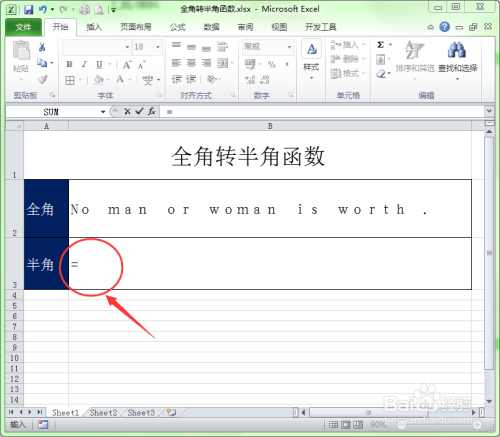Click Page Layout view icon in status bar
Screen dimensions: 500x437
[x=346, y=425]
